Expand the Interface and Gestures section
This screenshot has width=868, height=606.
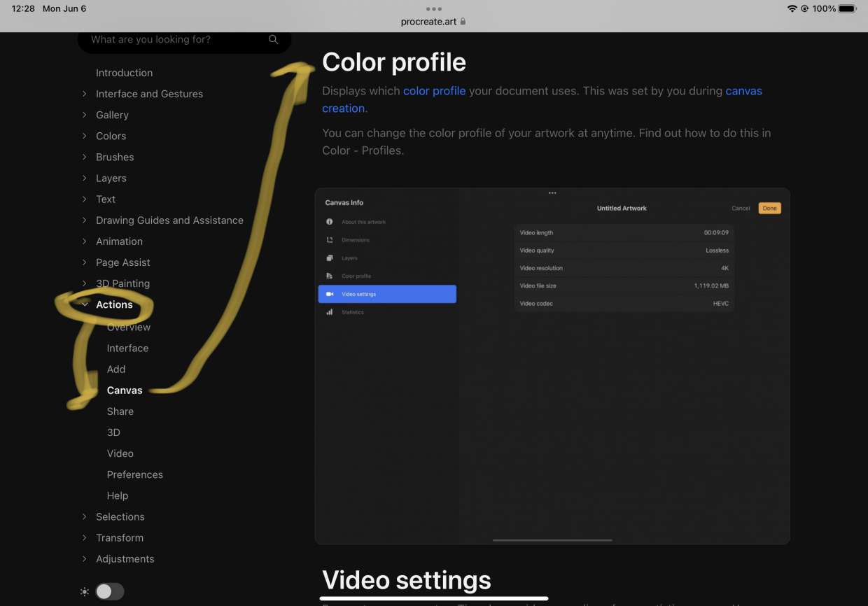(84, 94)
